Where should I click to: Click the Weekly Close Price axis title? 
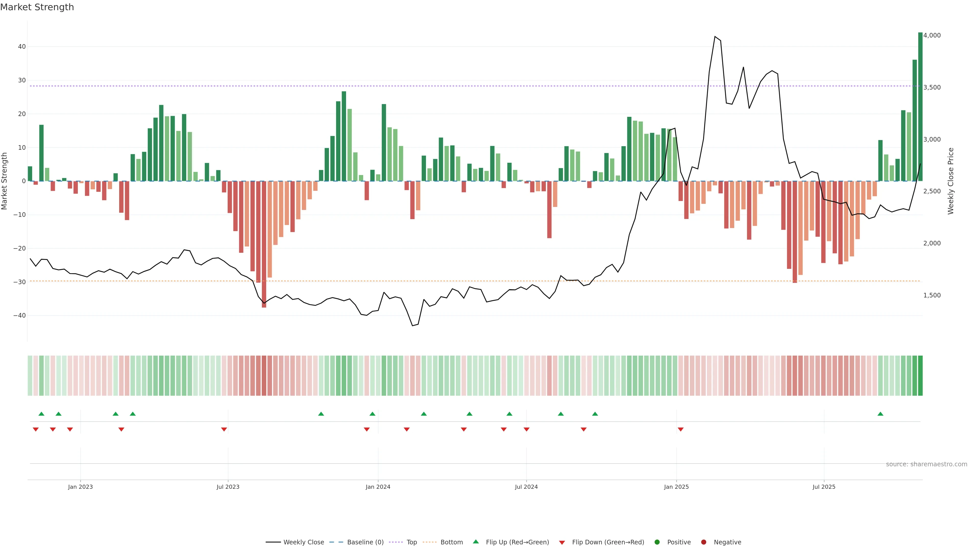point(951,181)
